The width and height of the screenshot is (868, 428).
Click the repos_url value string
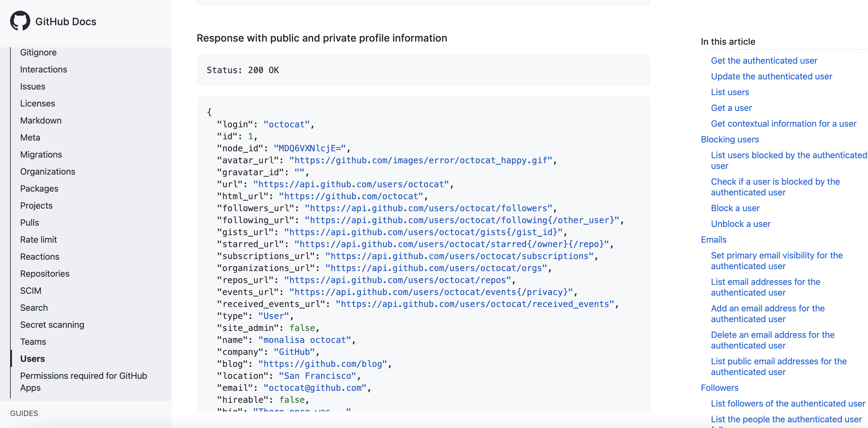point(397,280)
